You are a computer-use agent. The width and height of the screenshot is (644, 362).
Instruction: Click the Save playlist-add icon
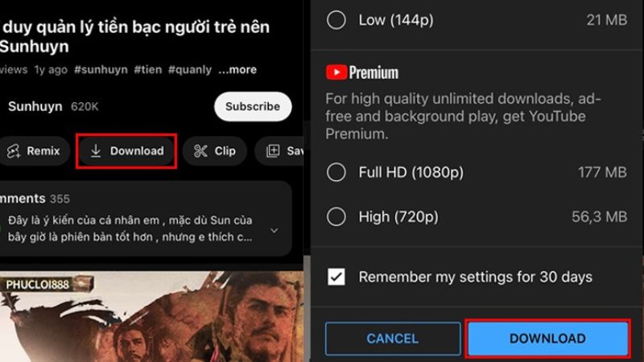[x=273, y=151]
